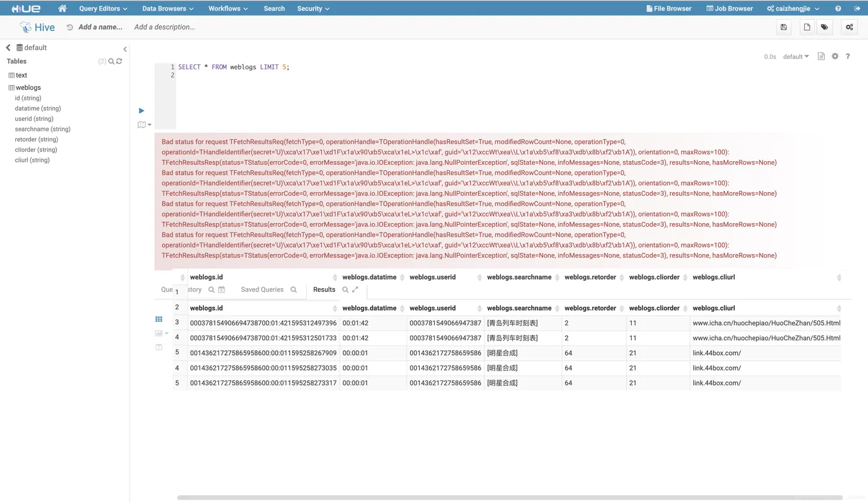Click the Hue logo in the top bar

click(26, 9)
